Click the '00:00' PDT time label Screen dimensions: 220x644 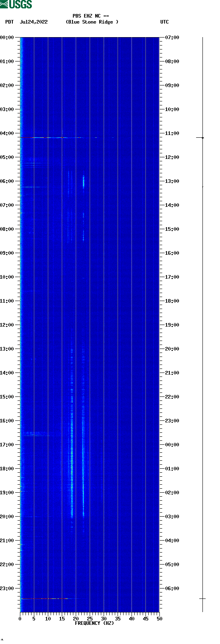pyautogui.click(x=7, y=37)
